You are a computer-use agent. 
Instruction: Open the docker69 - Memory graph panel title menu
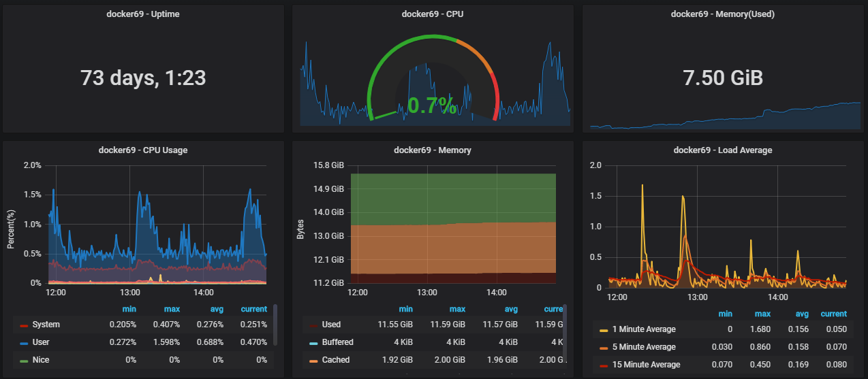tap(433, 150)
